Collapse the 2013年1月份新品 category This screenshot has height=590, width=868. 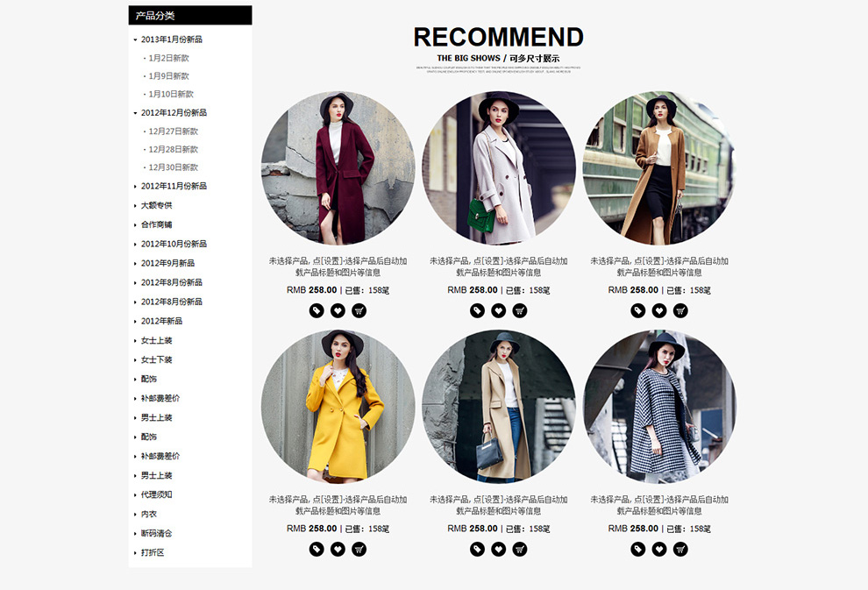pos(135,39)
